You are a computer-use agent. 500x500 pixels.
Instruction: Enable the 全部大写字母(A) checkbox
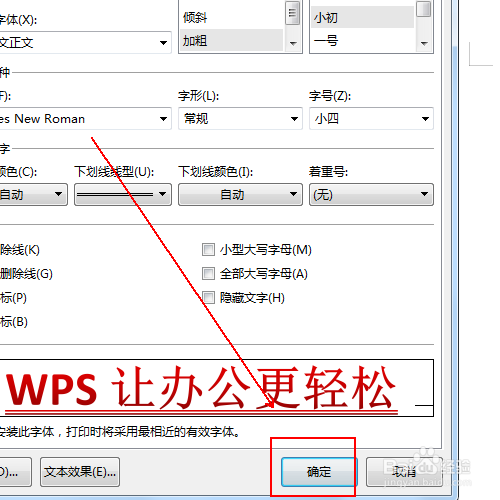[208, 274]
